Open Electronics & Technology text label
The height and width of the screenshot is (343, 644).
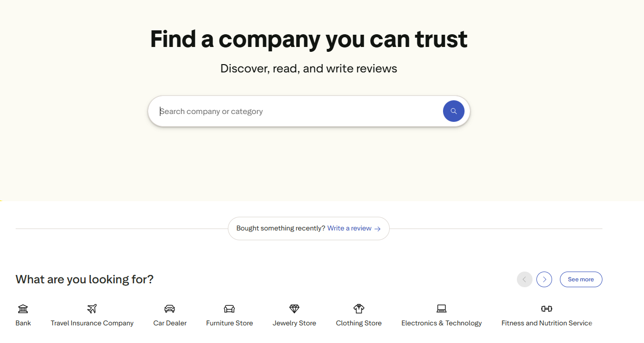pyautogui.click(x=442, y=323)
